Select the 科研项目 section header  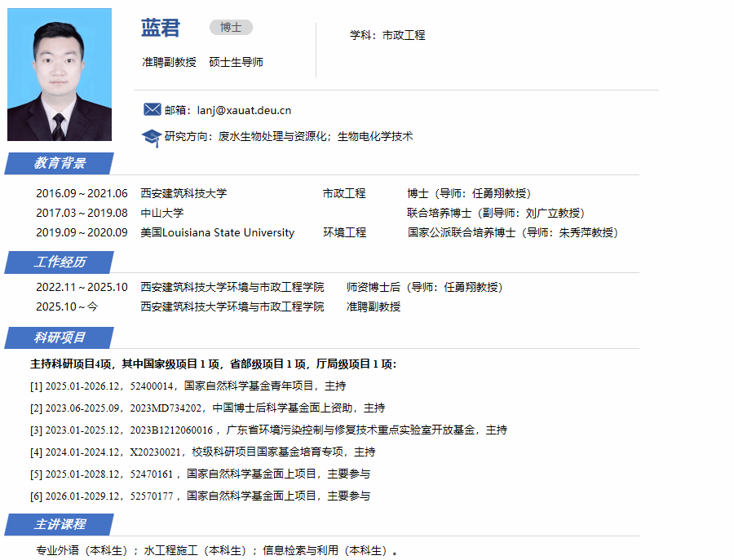pyautogui.click(x=60, y=337)
